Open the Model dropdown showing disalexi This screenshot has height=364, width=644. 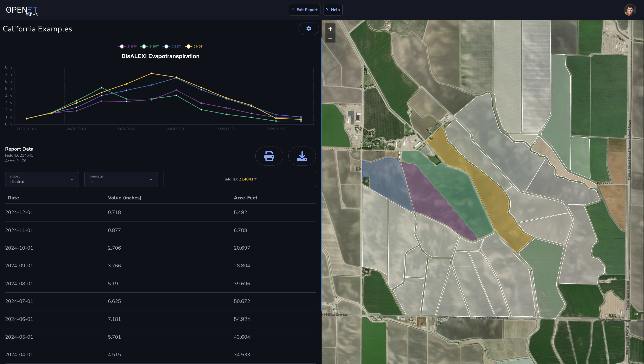[x=42, y=179]
